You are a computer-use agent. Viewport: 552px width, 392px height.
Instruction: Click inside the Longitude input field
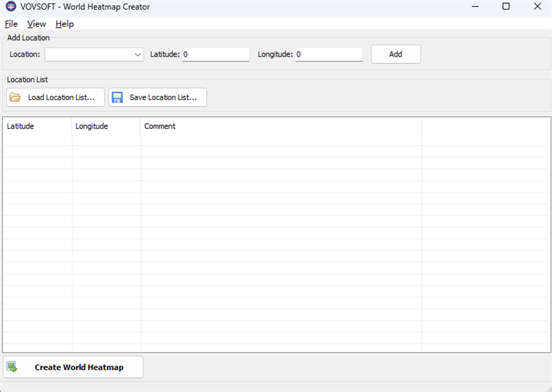coord(329,55)
